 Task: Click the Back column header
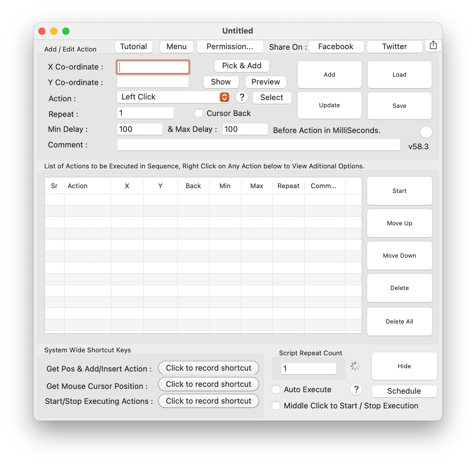[193, 186]
